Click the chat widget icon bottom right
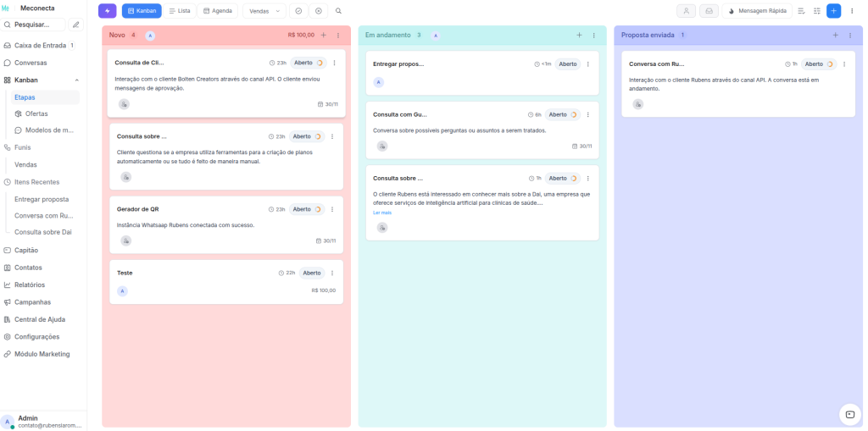Screen dimensions: 868x431 (x=849, y=413)
